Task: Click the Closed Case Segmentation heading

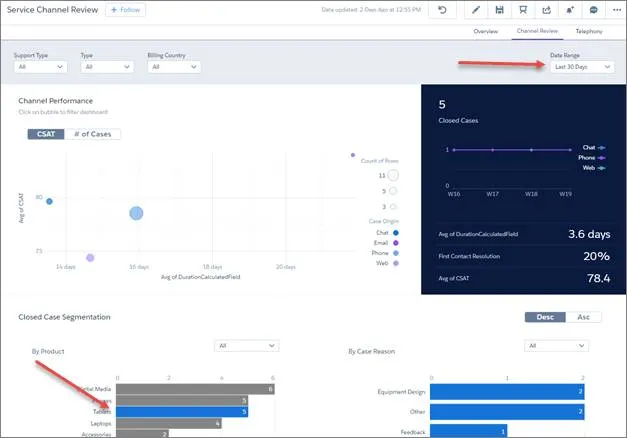Action: click(x=64, y=317)
